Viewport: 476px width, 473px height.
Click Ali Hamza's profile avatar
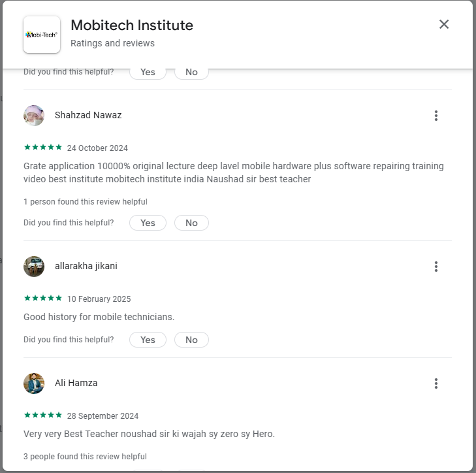pyautogui.click(x=34, y=383)
